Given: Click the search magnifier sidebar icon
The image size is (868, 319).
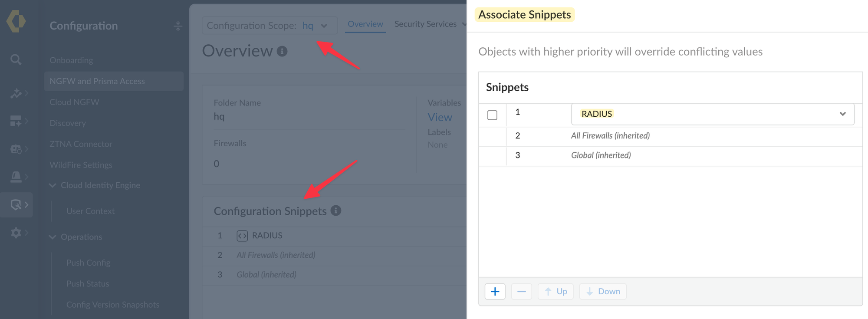Looking at the screenshot, I should point(16,59).
